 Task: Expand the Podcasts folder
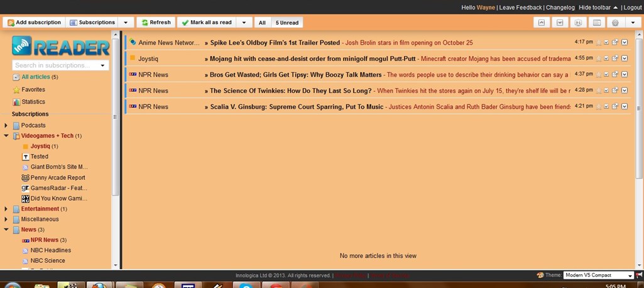coord(6,125)
